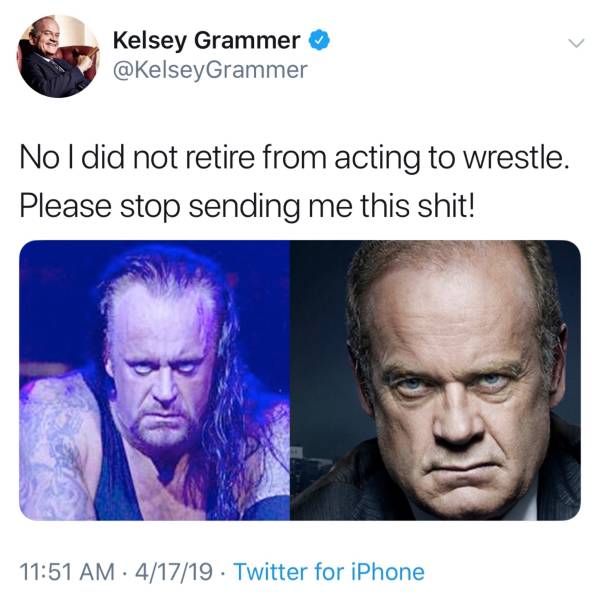This screenshot has height=600, width=600.
Task: Open the Twitter for iPhone source link
Action: click(329, 572)
